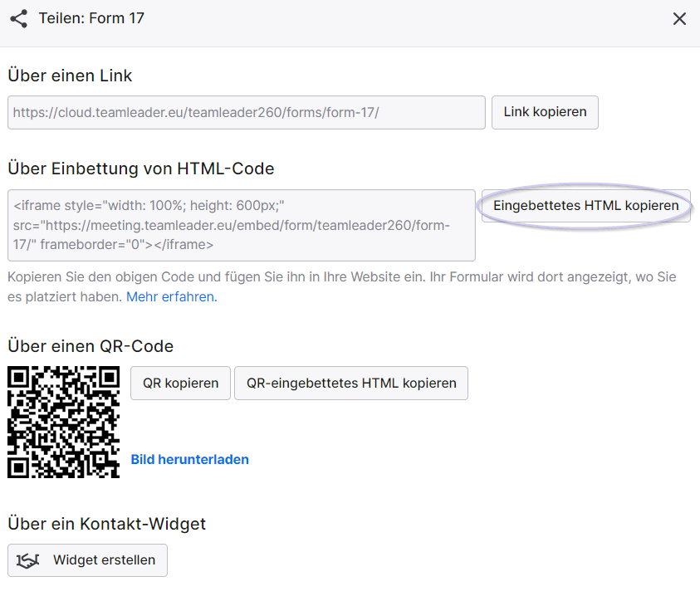Click the Über ein Kontakt-Widget heading
The width and height of the screenshot is (700, 601).
click(106, 524)
